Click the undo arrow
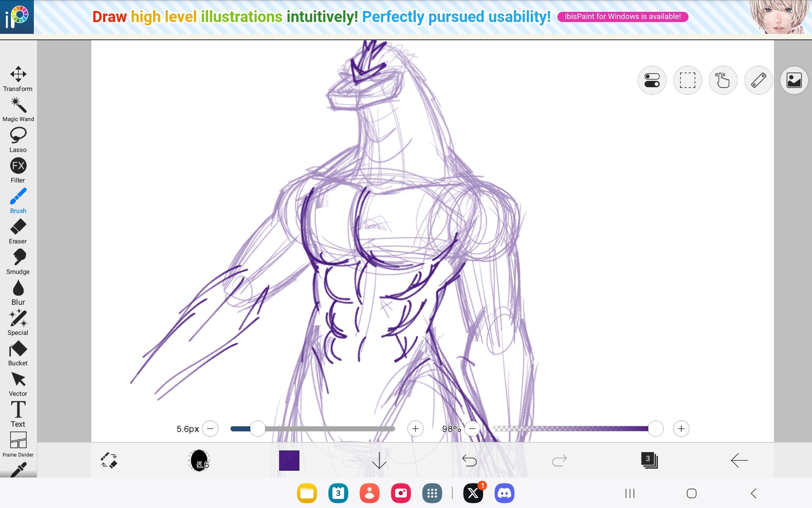This screenshot has width=812, height=508. [x=469, y=460]
